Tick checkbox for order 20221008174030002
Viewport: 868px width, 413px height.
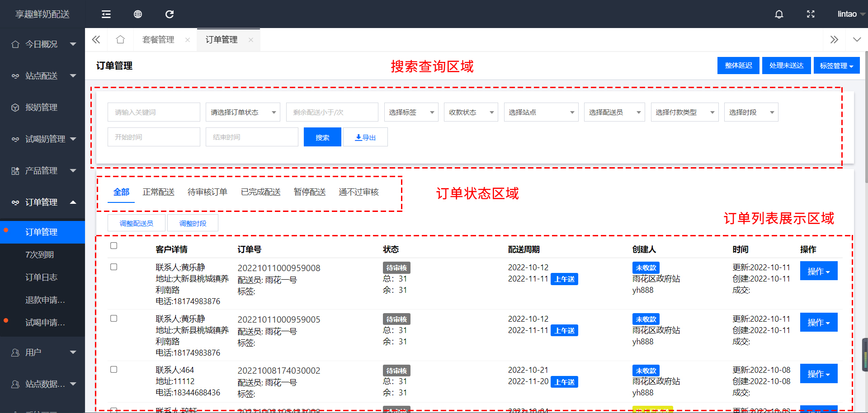(114, 370)
